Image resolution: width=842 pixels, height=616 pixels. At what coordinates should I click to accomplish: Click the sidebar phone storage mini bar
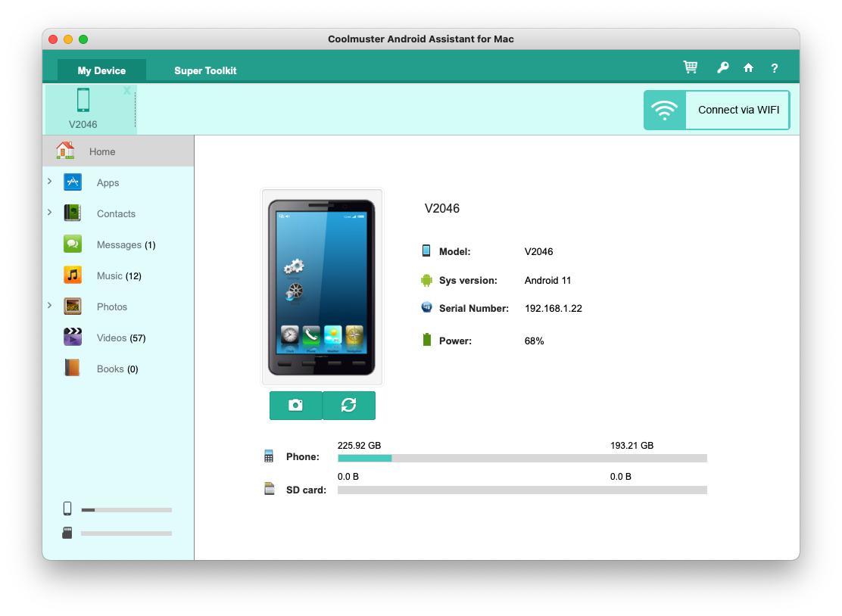[126, 510]
